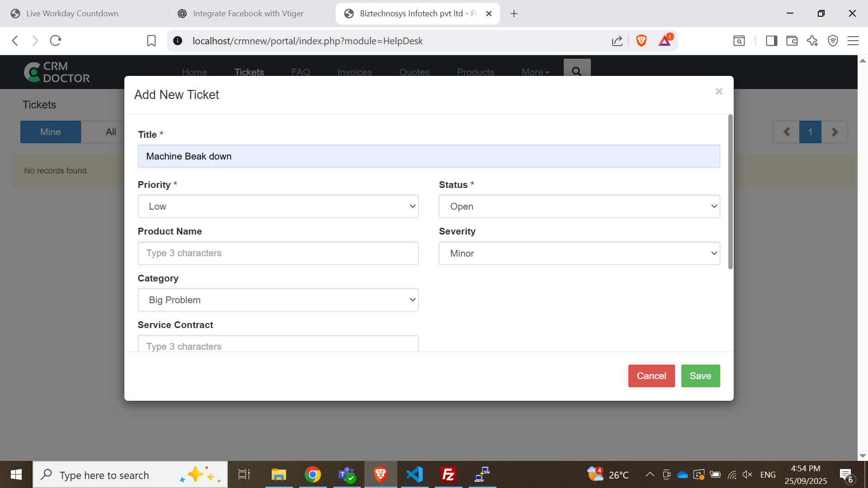This screenshot has width=868, height=488.
Task: Select the Mine tickets filter
Action: 50,131
